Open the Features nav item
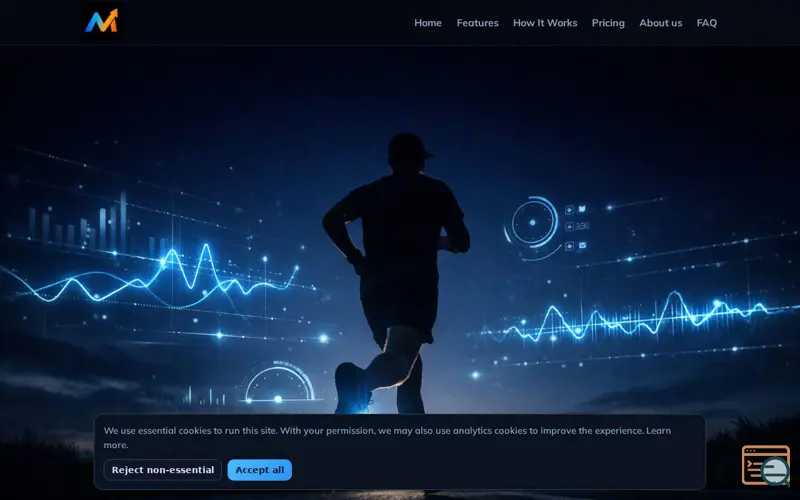The width and height of the screenshot is (800, 500). tap(477, 23)
